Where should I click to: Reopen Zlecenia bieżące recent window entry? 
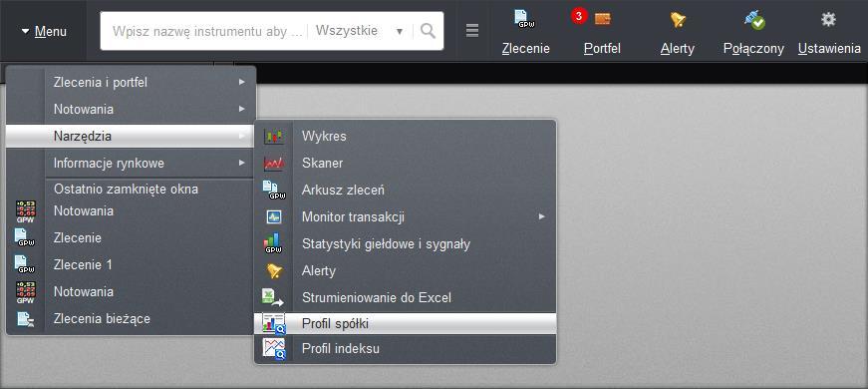point(131,319)
